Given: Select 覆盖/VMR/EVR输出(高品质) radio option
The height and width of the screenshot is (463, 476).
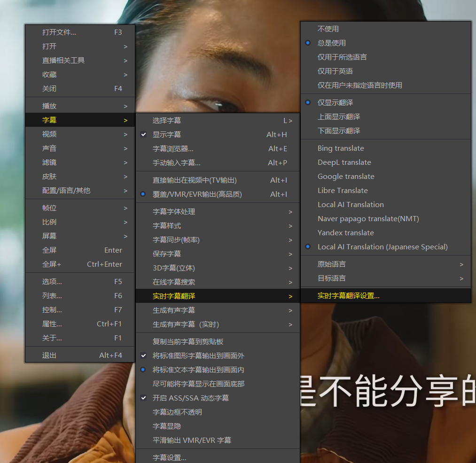Looking at the screenshot, I should coord(218,194).
